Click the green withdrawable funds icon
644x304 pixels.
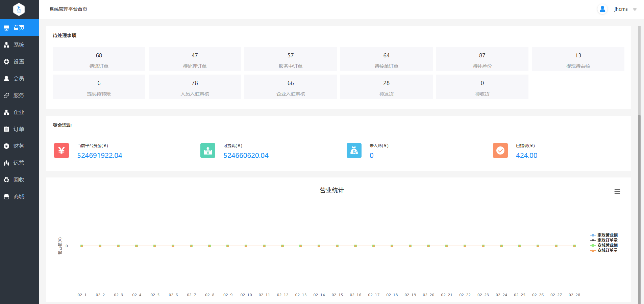[x=208, y=150]
